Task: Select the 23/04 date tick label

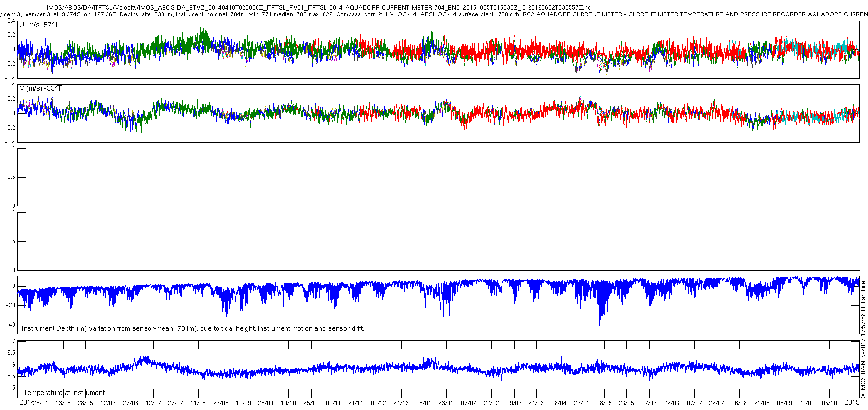Action: (x=581, y=403)
